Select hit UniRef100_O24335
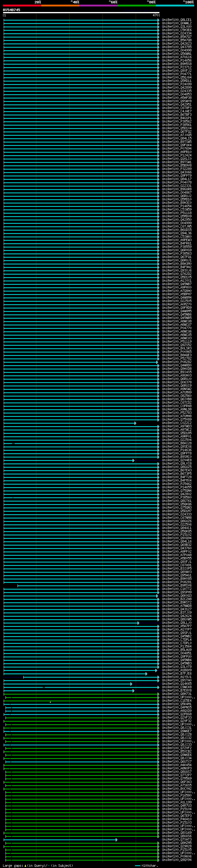Screen dimensions: 197x868 click(x=176, y=91)
